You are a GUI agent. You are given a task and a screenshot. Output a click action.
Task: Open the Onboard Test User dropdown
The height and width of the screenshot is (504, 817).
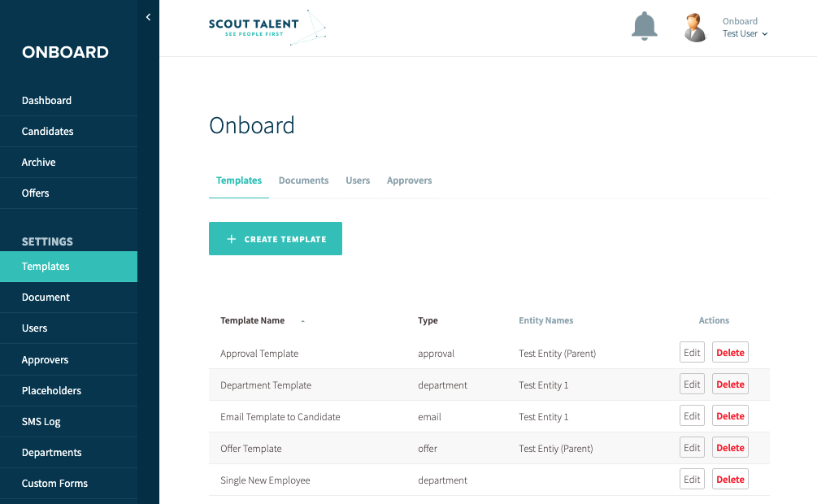745,28
